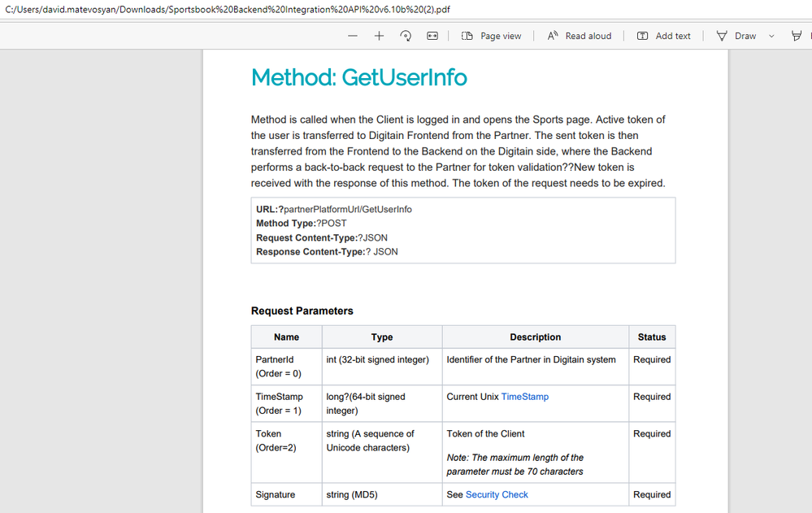Click the Signature name cell
This screenshot has height=513, width=812.
(286, 495)
